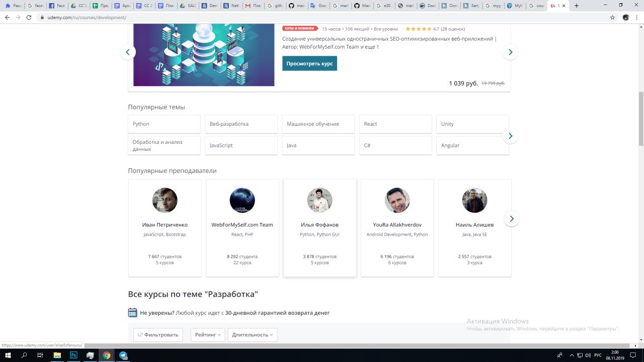The image size is (644, 362).
Task: Show more popular topics with right arrow
Action: [510, 136]
